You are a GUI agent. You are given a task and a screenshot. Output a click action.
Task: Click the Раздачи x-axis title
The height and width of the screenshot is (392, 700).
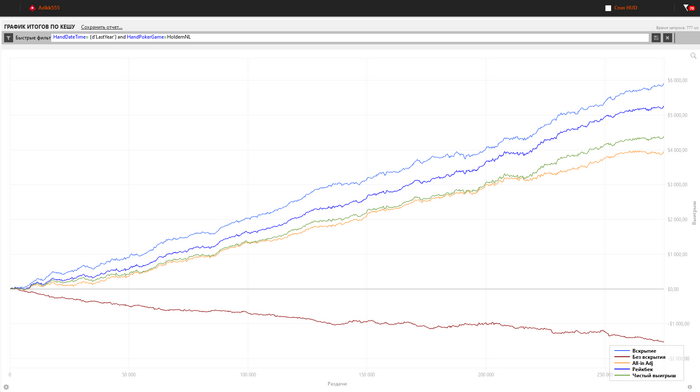point(337,384)
